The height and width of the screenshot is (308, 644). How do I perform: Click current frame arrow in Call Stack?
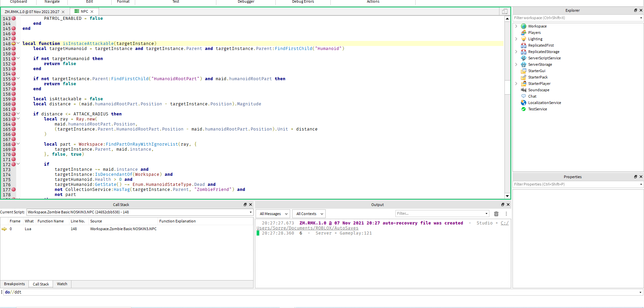[x=4, y=229]
